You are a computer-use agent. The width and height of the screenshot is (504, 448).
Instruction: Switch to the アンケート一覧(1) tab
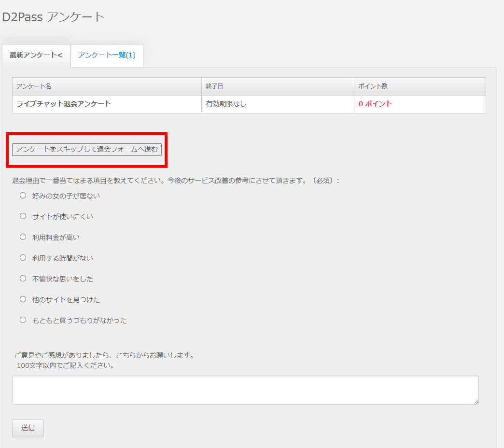pyautogui.click(x=106, y=56)
